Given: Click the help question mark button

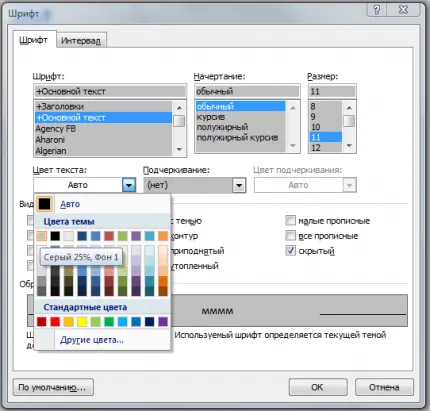Looking at the screenshot, I should [377, 10].
